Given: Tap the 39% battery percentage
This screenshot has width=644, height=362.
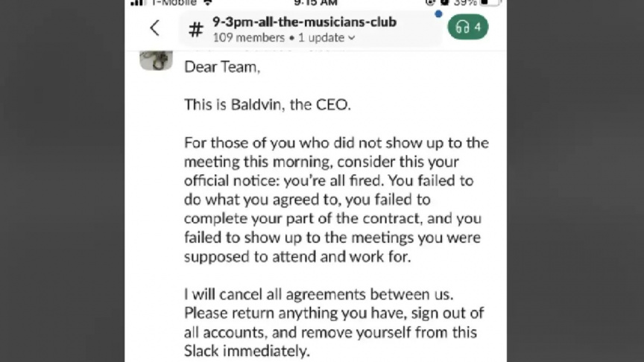Looking at the screenshot, I should coord(464,3).
